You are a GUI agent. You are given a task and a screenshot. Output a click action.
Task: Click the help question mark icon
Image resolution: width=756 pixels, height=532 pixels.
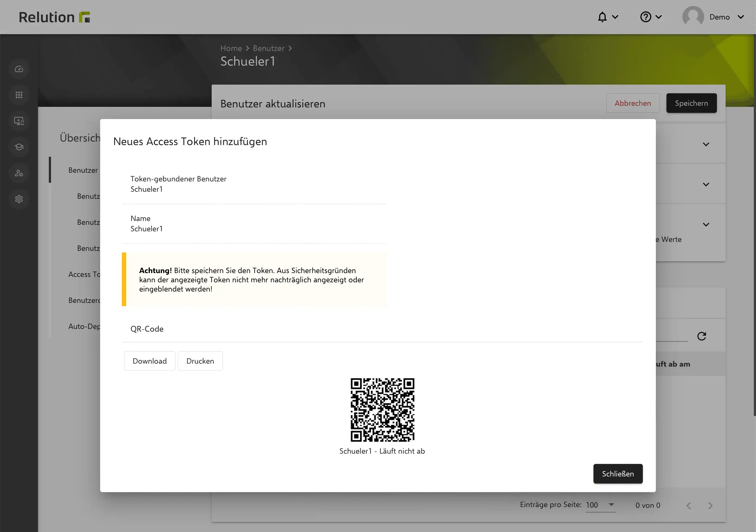[x=645, y=17]
